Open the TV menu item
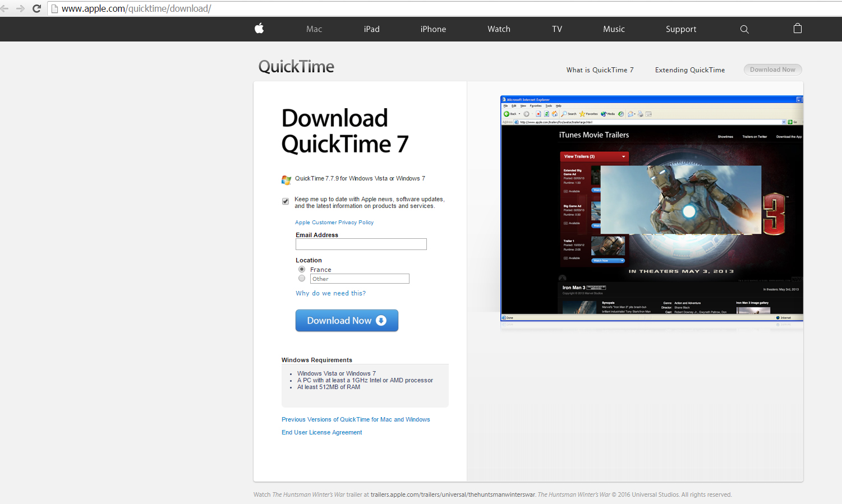Image resolution: width=842 pixels, height=504 pixels. coord(557,29)
